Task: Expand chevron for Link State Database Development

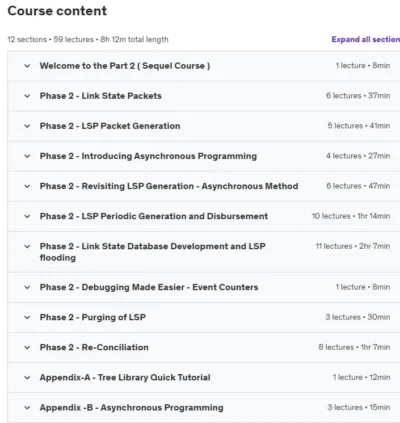Action: coord(27,246)
